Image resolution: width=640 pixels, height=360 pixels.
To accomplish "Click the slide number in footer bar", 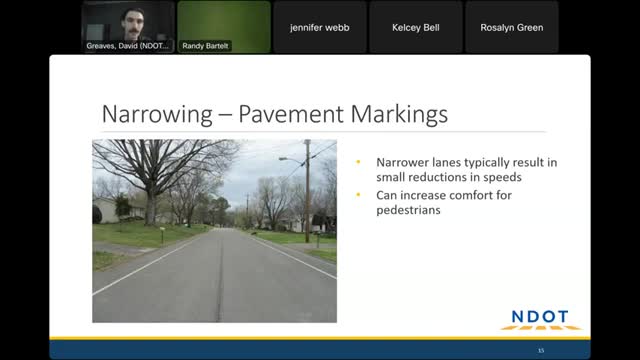I will [x=541, y=351].
